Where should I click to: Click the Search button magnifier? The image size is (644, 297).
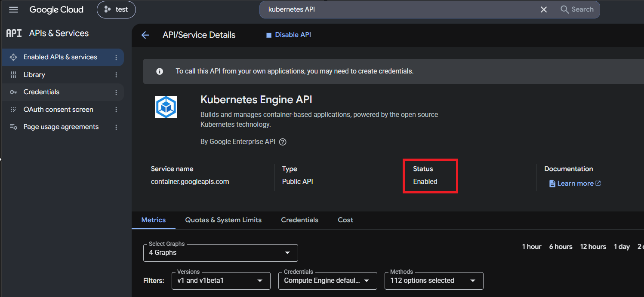click(x=577, y=9)
